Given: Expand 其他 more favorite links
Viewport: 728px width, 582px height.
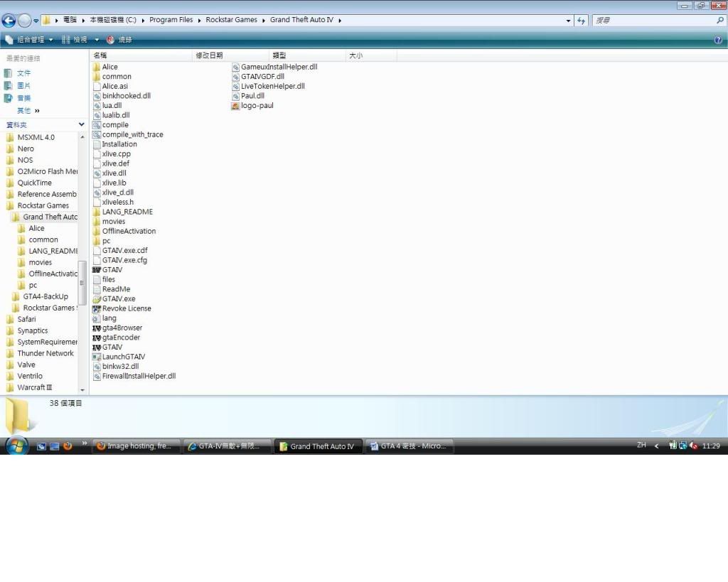Looking at the screenshot, I should point(28,111).
